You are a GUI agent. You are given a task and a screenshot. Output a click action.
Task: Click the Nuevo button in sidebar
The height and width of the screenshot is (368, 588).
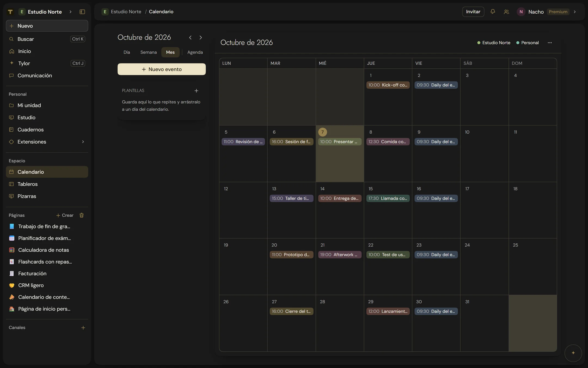click(x=47, y=26)
